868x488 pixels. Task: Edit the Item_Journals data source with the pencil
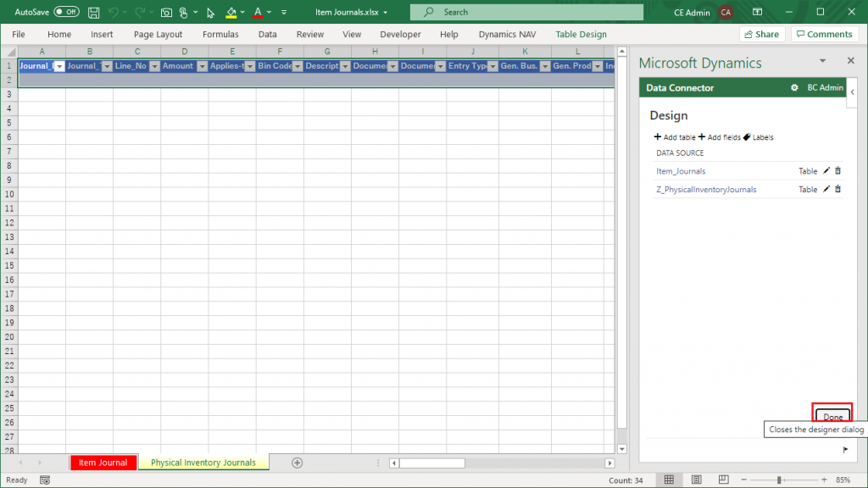(826, 171)
